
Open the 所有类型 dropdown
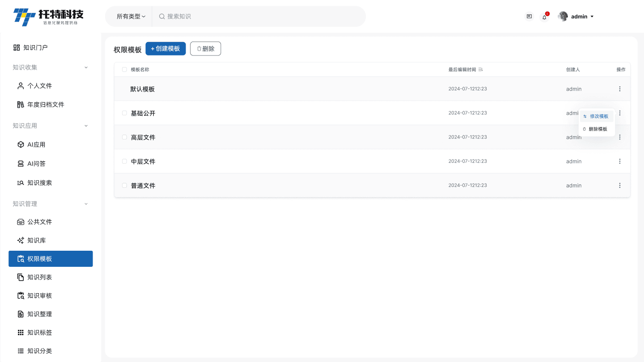(131, 17)
